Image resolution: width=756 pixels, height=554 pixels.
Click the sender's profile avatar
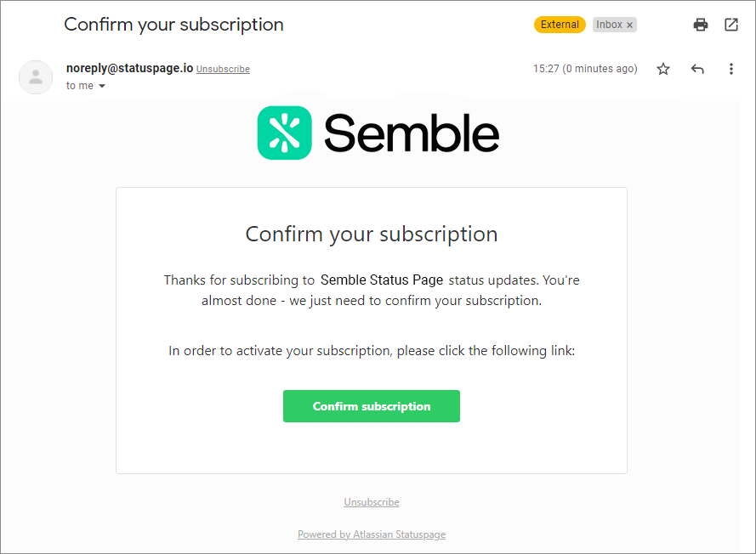[x=36, y=77]
